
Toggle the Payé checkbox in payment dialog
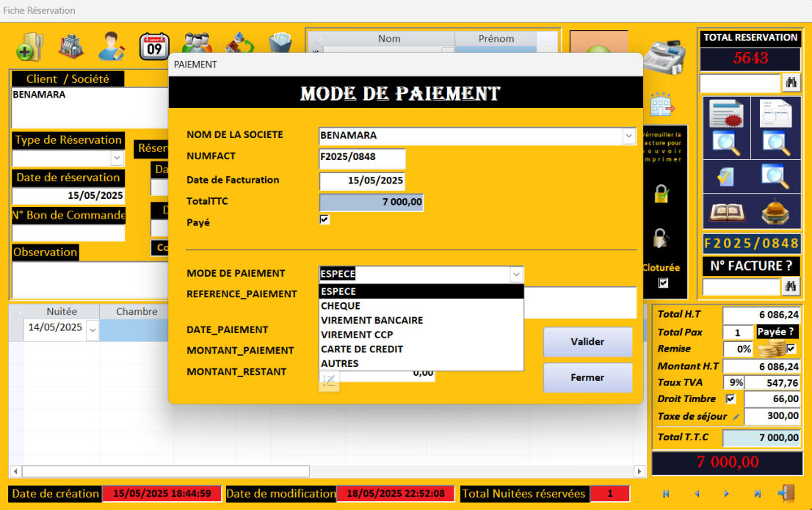click(325, 219)
